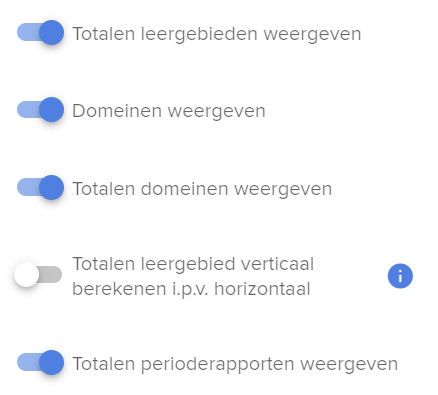The width and height of the screenshot is (438, 395).
Task: Click the blue info icon
Action: (400, 276)
